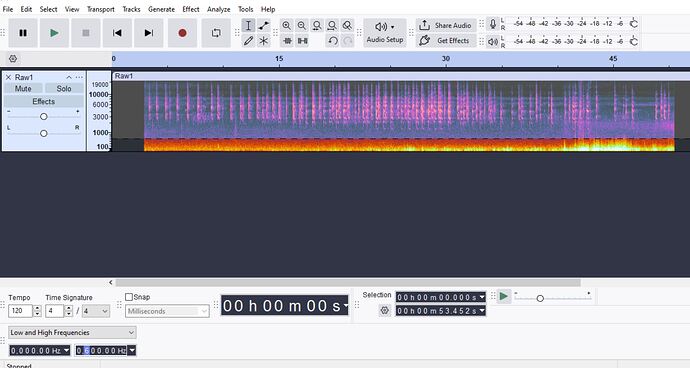690x368 pixels.
Task: Mute the Raw1 track
Action: coord(23,88)
